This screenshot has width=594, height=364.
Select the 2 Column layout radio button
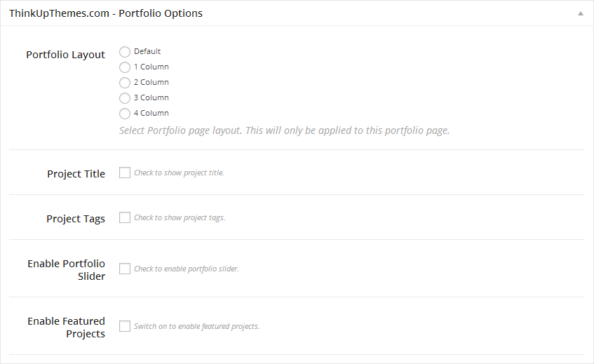(x=125, y=83)
